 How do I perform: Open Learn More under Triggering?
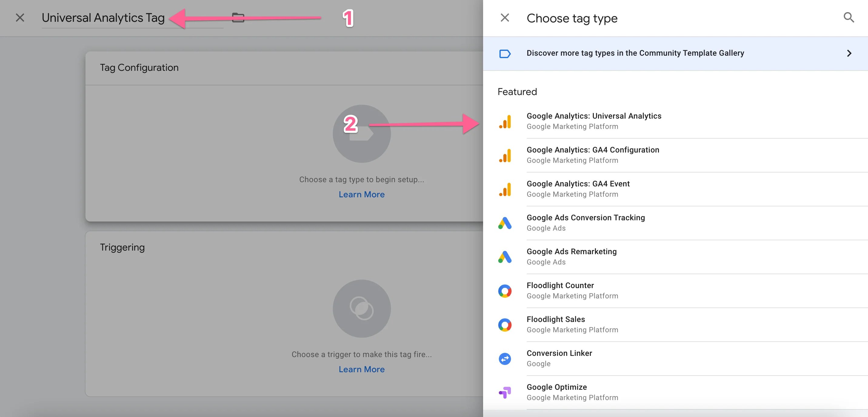tap(362, 369)
